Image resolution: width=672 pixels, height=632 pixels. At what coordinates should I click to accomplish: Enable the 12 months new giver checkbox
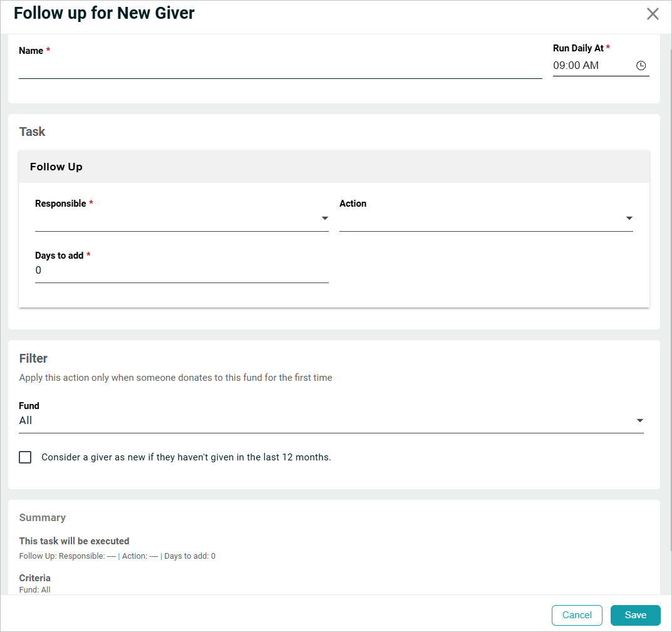[x=25, y=457]
